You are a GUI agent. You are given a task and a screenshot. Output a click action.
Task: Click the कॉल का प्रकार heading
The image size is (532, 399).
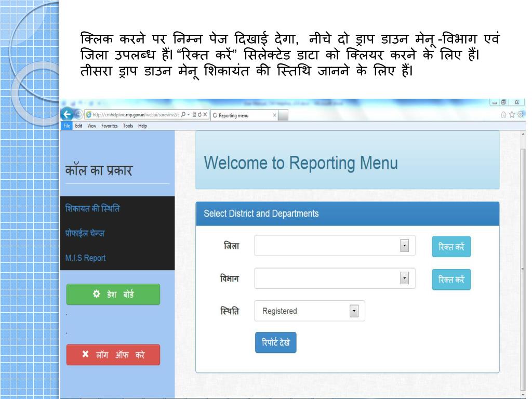[x=99, y=170]
